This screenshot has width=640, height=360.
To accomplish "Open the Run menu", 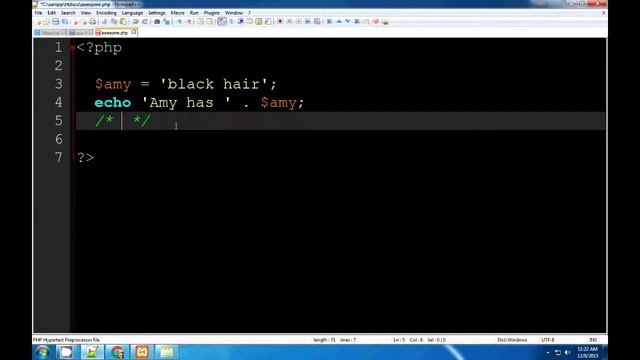I will [x=194, y=13].
